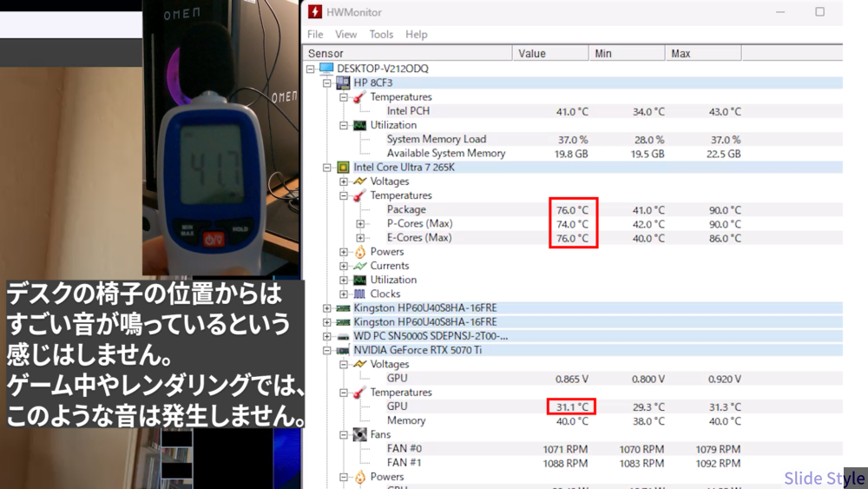Click the Min column header
This screenshot has width=868, height=489.
[x=627, y=53]
